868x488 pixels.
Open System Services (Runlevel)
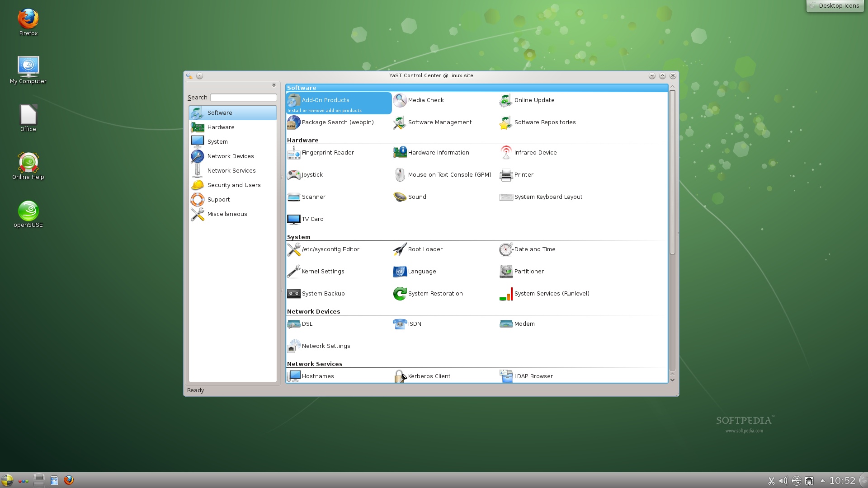click(x=544, y=294)
